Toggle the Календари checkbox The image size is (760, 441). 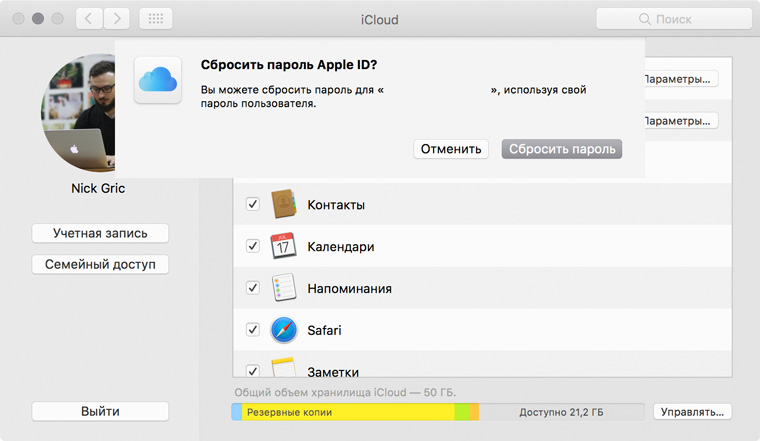coord(253,246)
